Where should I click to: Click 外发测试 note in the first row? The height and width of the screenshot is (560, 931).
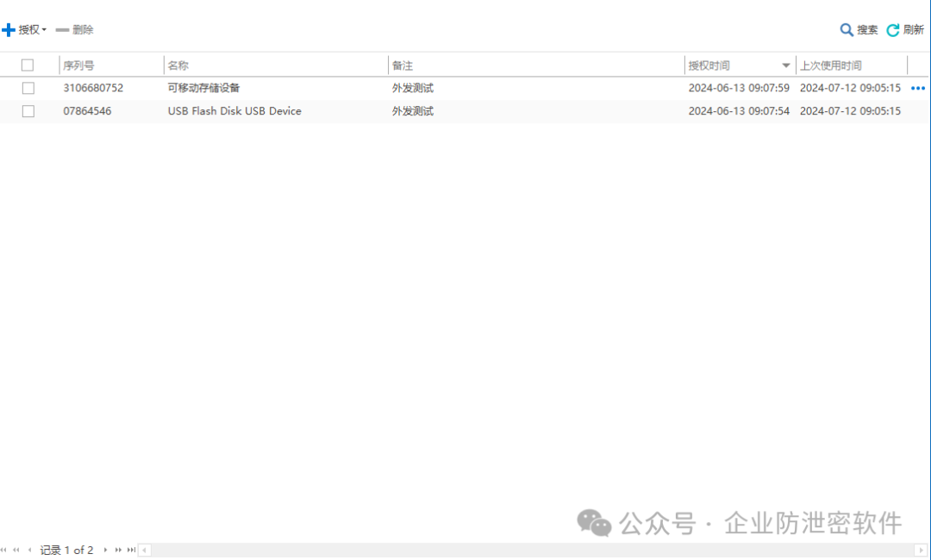pos(413,88)
